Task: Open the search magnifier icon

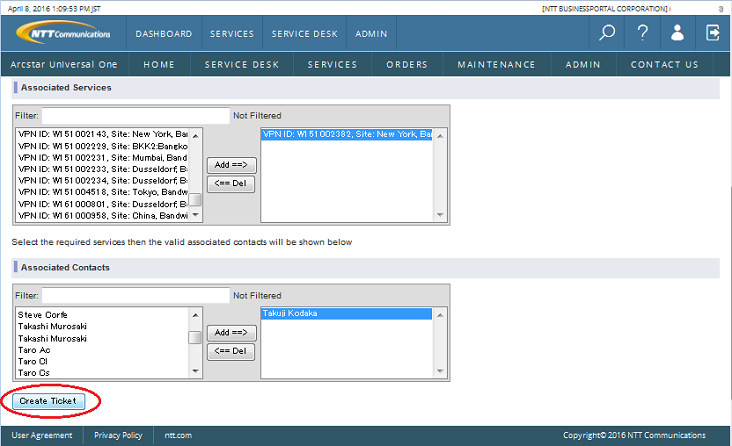Action: click(607, 33)
